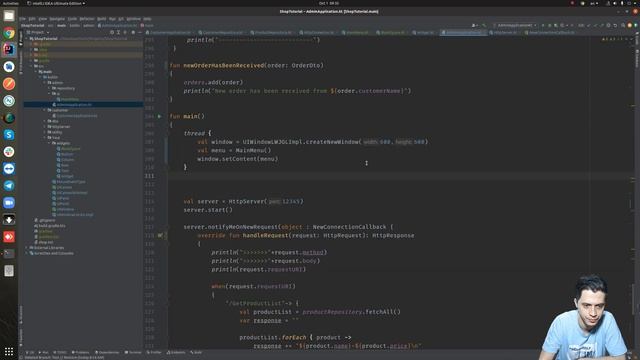Collapse the main folder in the project tree
Screen dimensions: 640x360
[x=36, y=71]
